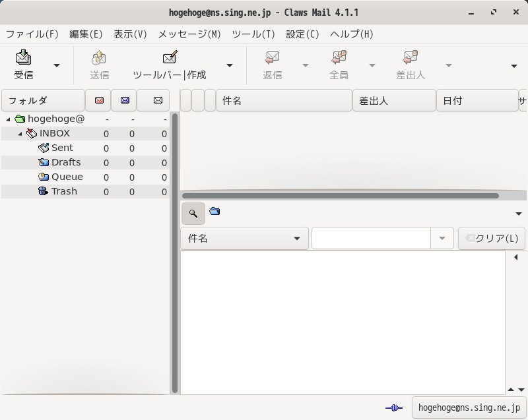Open the dropdown arrow next to 受信
This screenshot has height=420, width=528.
pos(57,65)
